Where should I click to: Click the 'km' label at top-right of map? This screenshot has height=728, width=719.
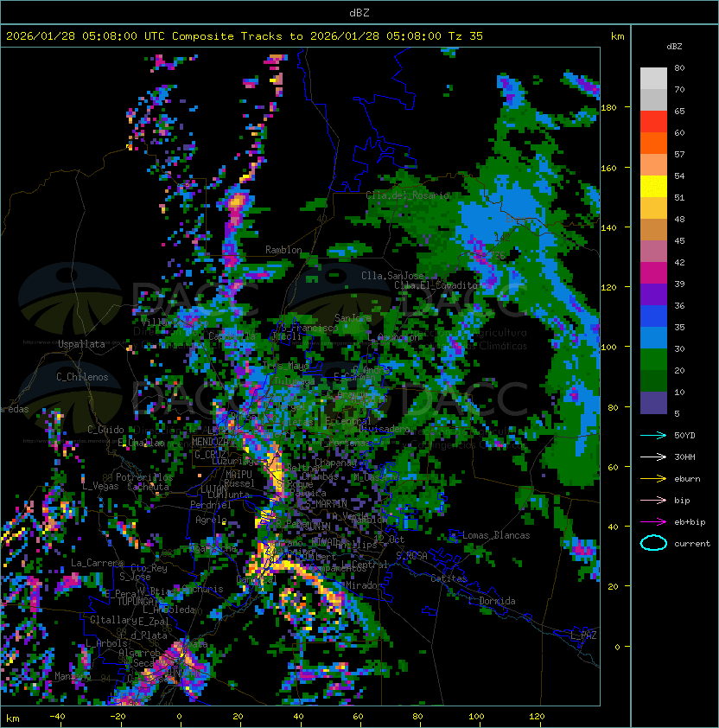tap(617, 36)
